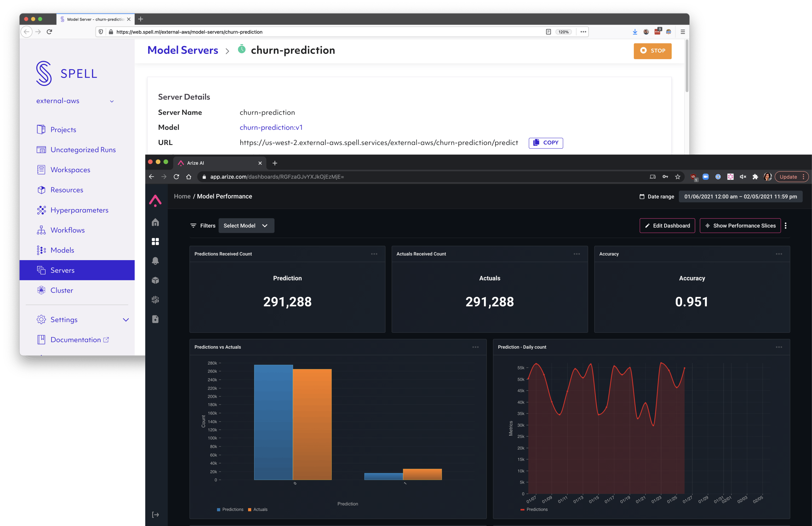Click the Spell logo in the sidebar
This screenshot has width=812, height=526.
coord(67,73)
